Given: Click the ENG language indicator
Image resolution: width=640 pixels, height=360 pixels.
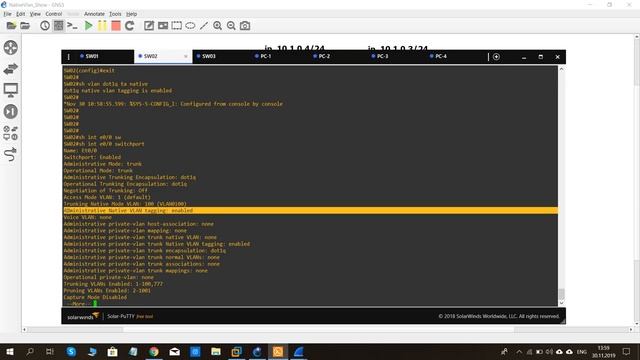Looking at the screenshot, I should [582, 351].
